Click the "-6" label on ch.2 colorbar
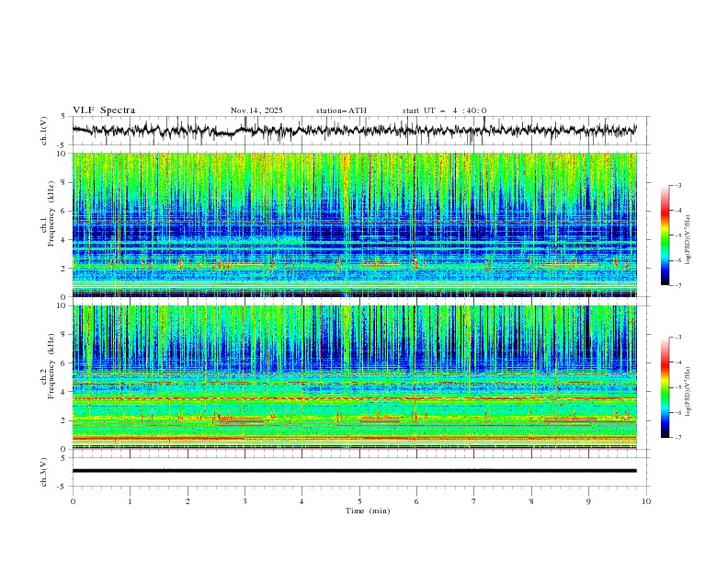Image resolution: width=728 pixels, height=563 pixels. click(678, 412)
